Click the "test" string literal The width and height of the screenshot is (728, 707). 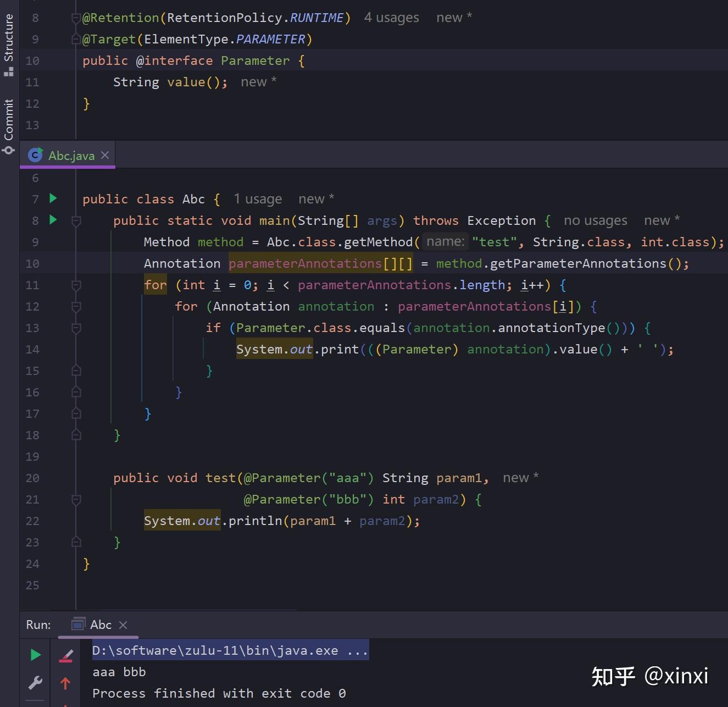[494, 242]
